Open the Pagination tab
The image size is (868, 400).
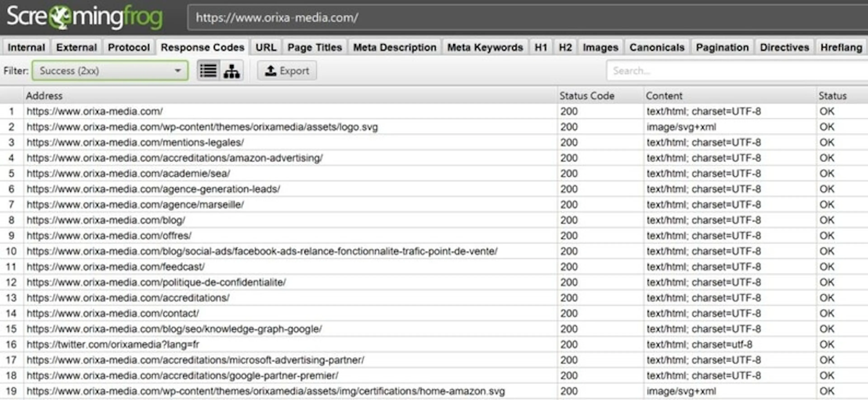pos(722,47)
